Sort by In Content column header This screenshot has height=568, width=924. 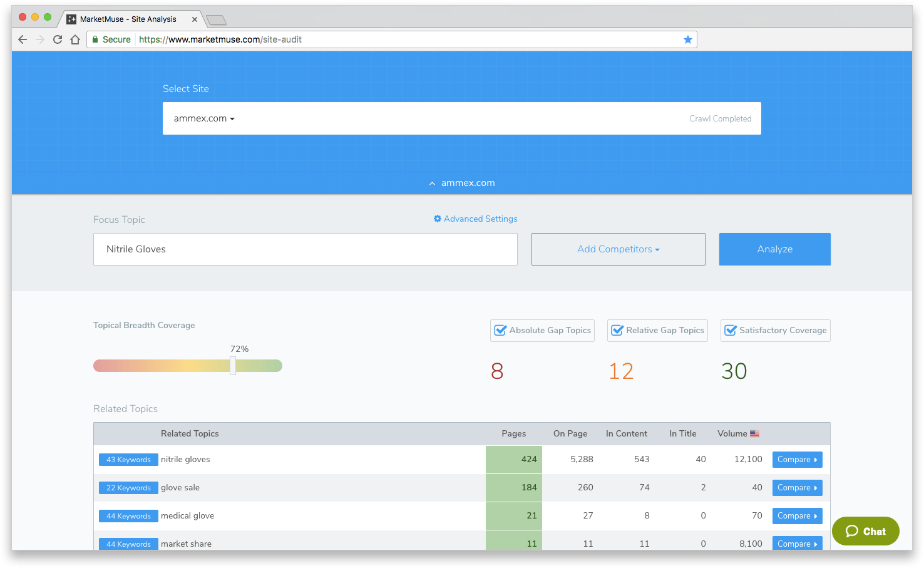coord(627,433)
